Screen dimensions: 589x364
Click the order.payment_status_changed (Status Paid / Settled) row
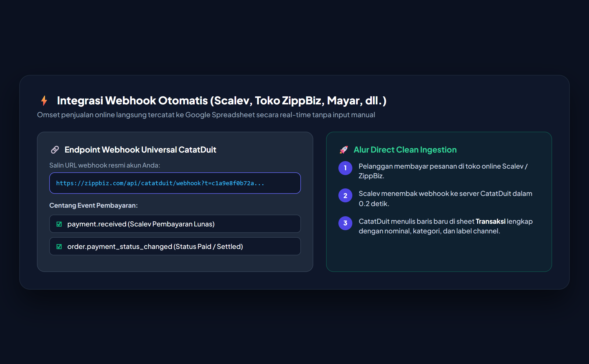click(x=175, y=246)
